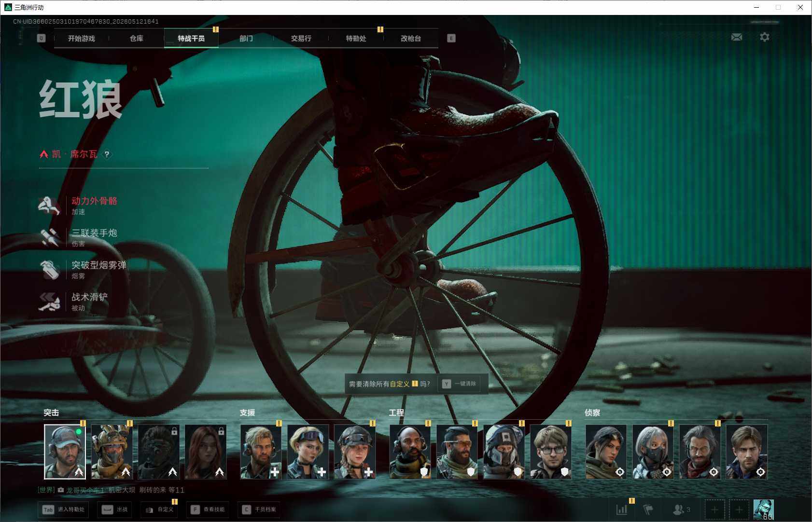Click the 进入特勤处 button
This screenshot has width=812, height=522.
tap(63, 509)
